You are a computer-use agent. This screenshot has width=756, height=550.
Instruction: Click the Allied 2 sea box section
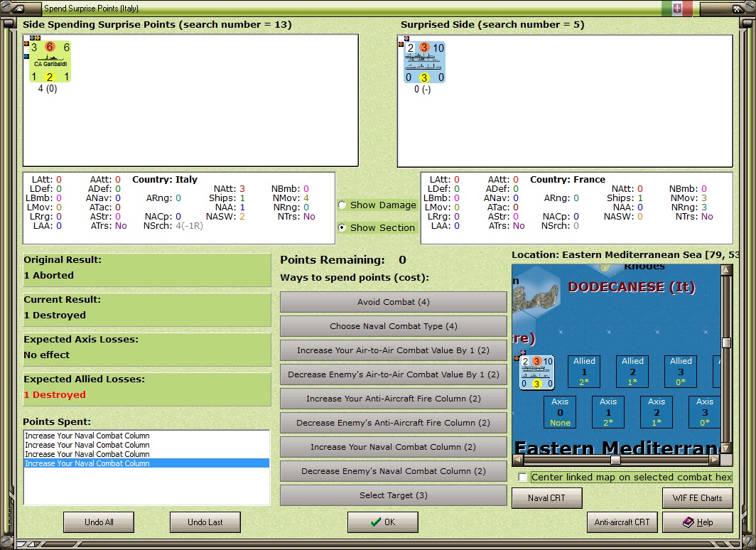tap(632, 371)
